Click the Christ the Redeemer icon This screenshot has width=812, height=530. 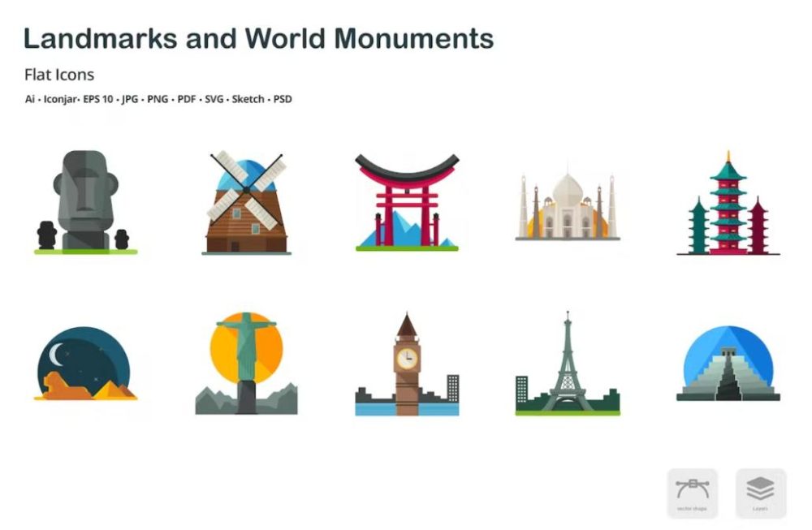coord(244,361)
